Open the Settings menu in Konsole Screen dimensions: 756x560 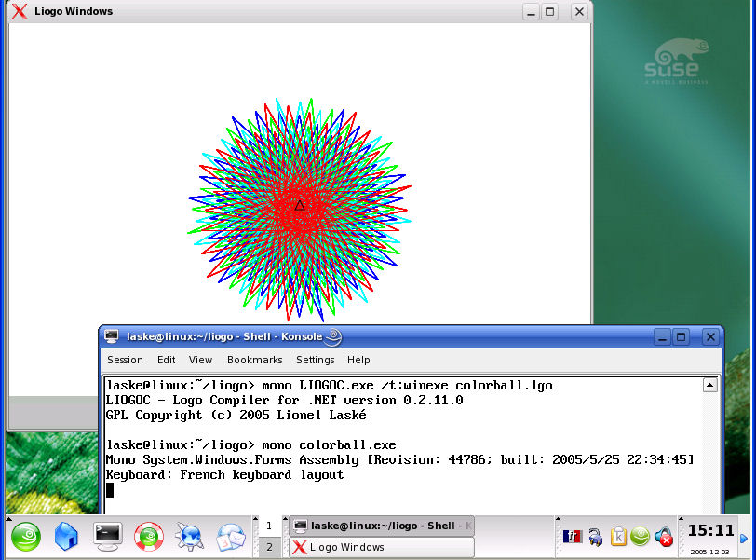[315, 360]
